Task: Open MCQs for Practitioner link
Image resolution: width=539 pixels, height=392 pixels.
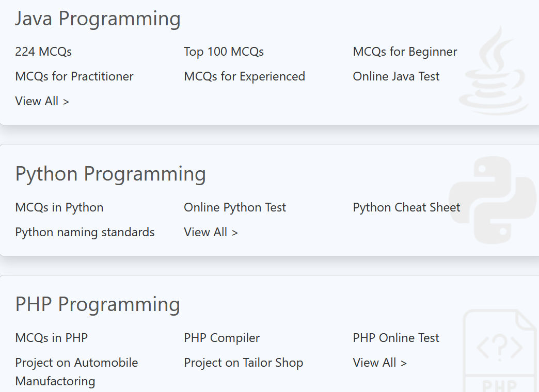Action: (74, 76)
